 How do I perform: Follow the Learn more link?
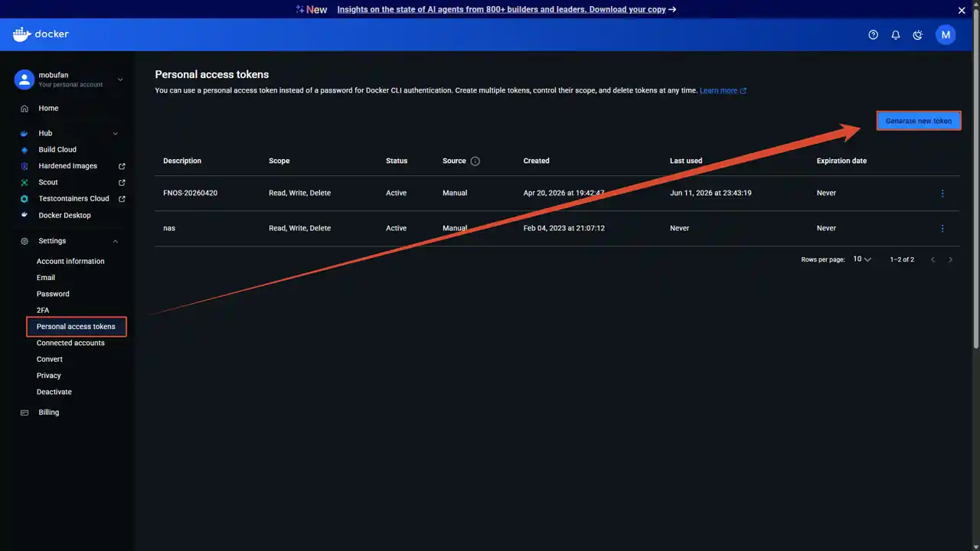point(723,90)
